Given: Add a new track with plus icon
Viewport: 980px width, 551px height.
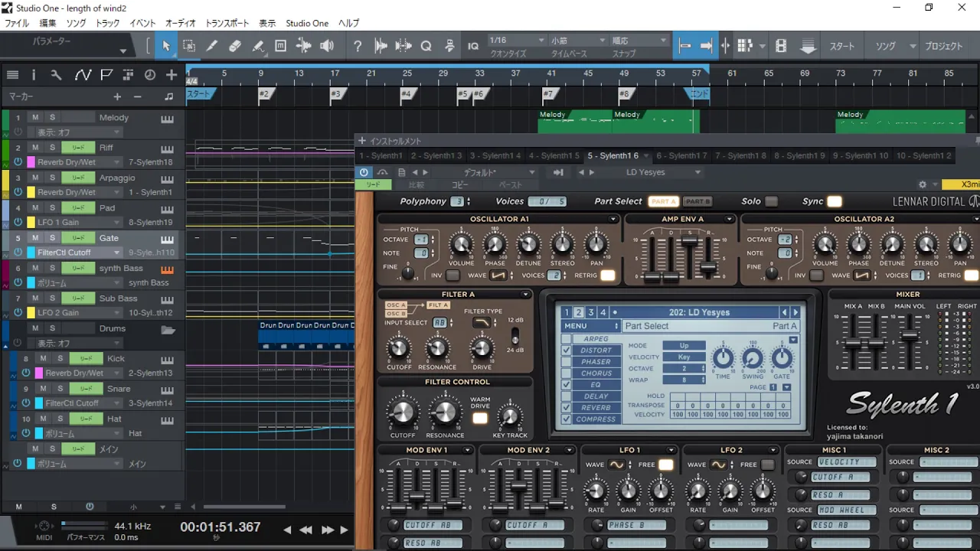Looking at the screenshot, I should click(171, 75).
